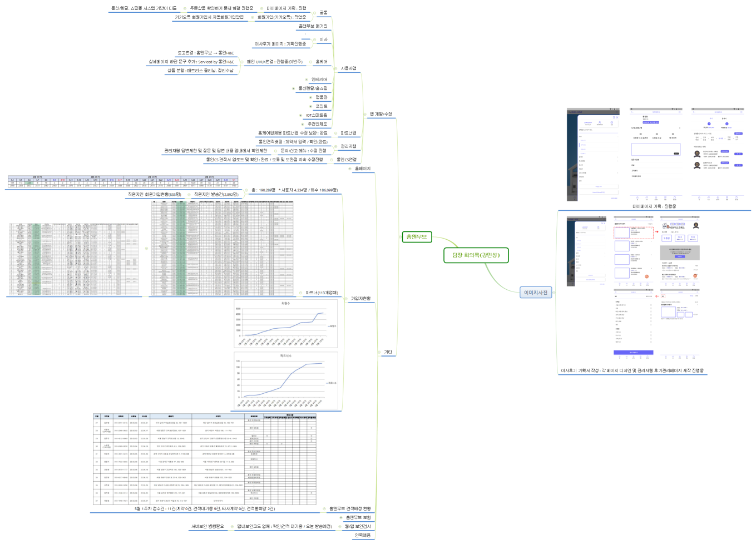Open the 회원수 line chart image
756x544 pixels.
pyautogui.click(x=286, y=324)
